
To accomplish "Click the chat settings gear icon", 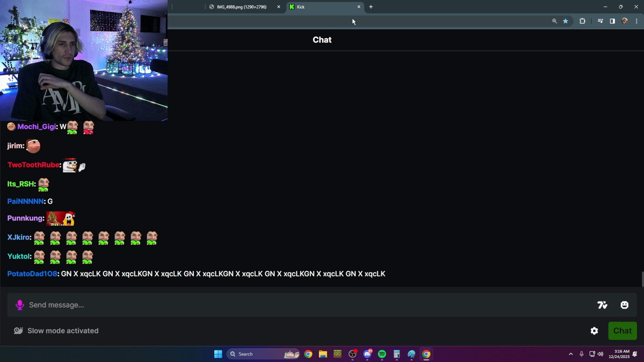I will [594, 330].
